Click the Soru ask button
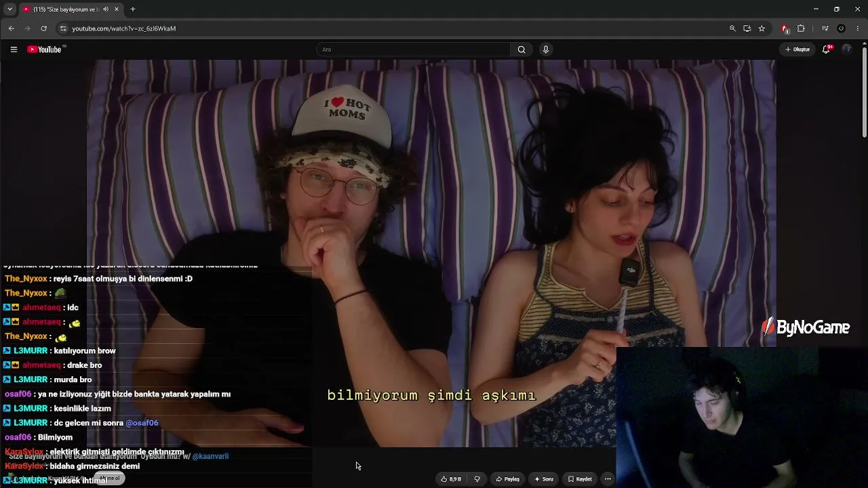868x488 pixels. coord(544,479)
